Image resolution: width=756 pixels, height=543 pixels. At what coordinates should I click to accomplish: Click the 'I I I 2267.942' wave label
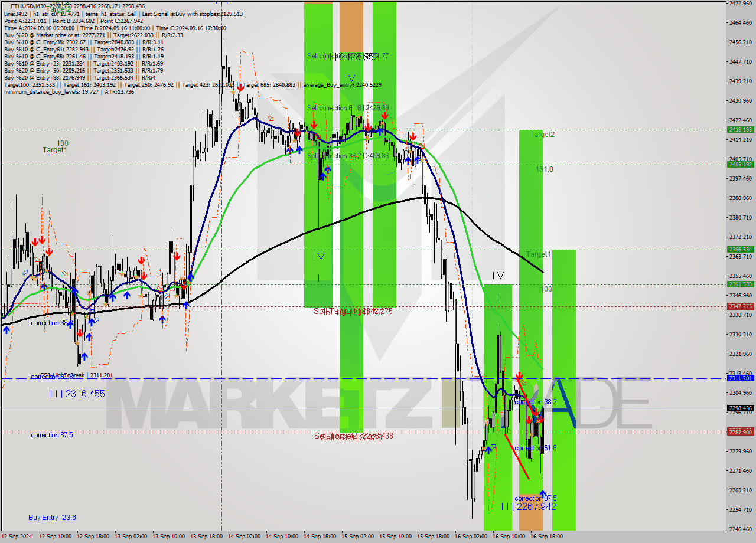(x=529, y=506)
